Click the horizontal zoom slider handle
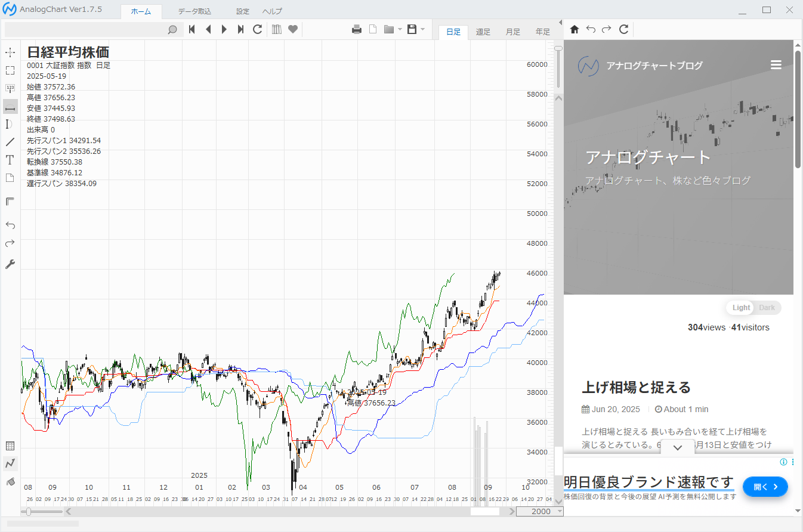Viewport: 803px width, 532px height. [x=29, y=511]
